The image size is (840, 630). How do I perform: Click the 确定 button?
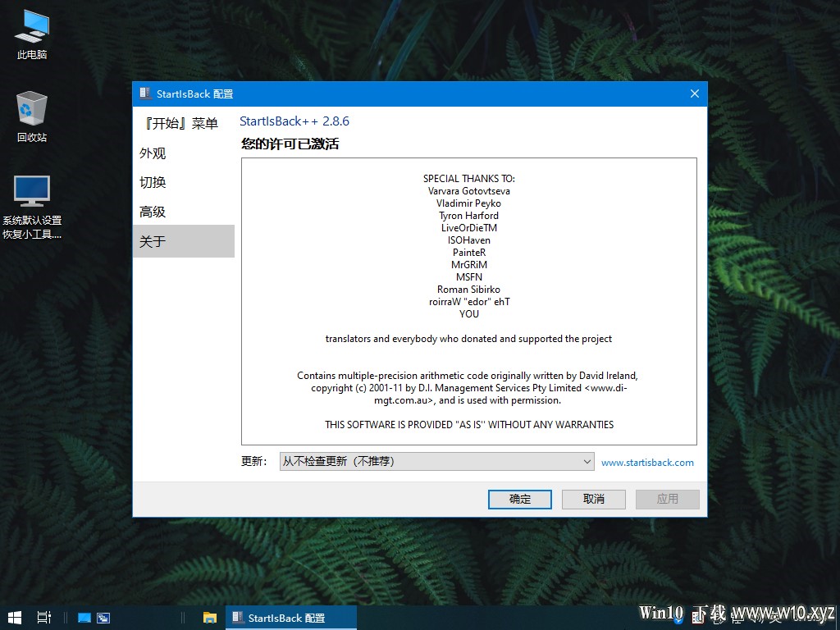(519, 499)
